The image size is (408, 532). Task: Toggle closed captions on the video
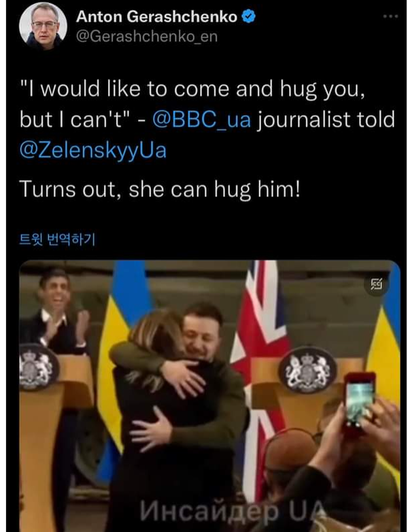pos(376,284)
